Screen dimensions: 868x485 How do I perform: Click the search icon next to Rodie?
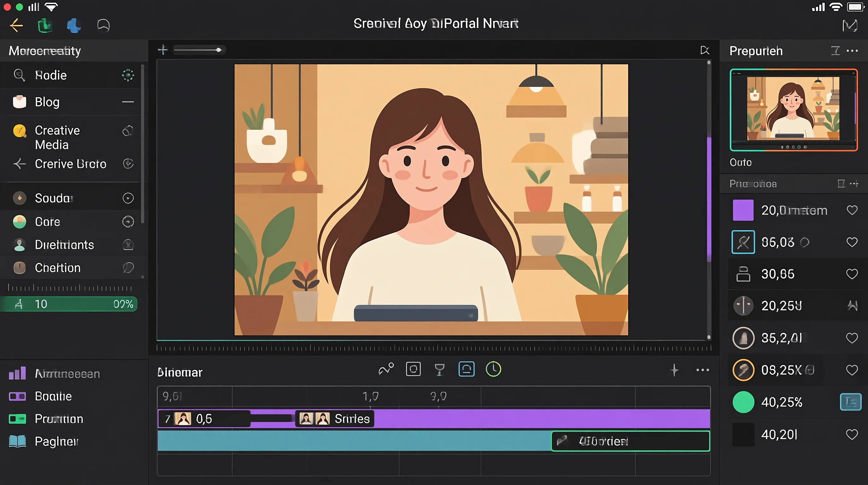pos(19,75)
